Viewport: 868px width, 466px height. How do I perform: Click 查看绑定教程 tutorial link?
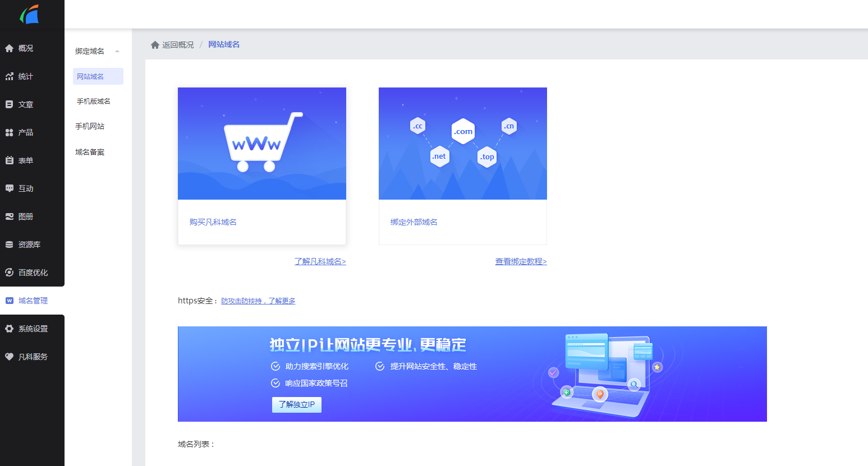(521, 261)
